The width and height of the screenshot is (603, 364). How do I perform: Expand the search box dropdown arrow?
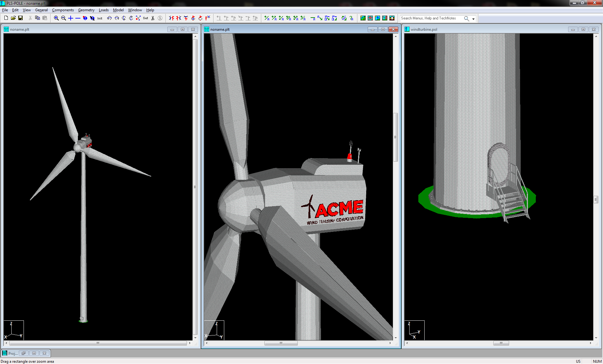pyautogui.click(x=473, y=19)
